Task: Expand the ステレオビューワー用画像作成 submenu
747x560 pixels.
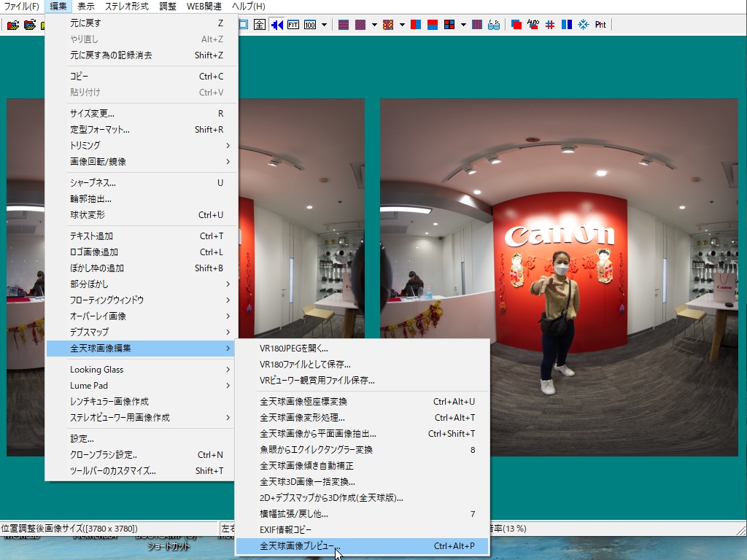Action: click(x=142, y=418)
